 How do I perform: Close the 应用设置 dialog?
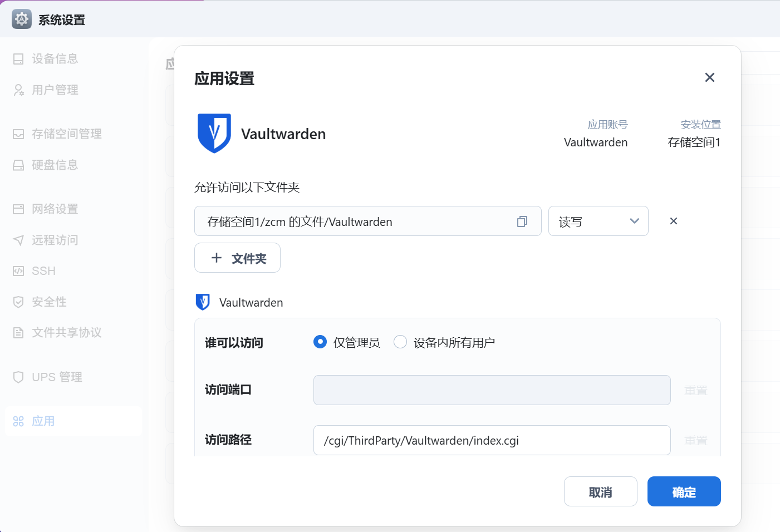(x=709, y=77)
